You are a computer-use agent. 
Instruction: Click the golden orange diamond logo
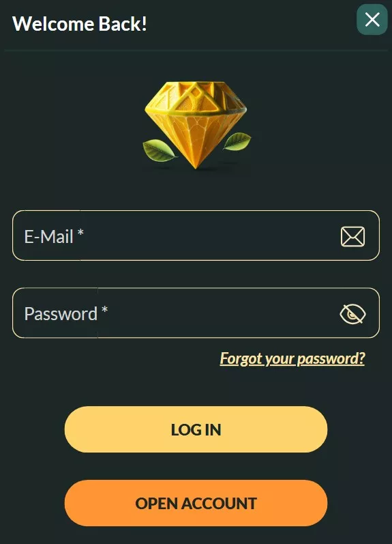(196, 126)
